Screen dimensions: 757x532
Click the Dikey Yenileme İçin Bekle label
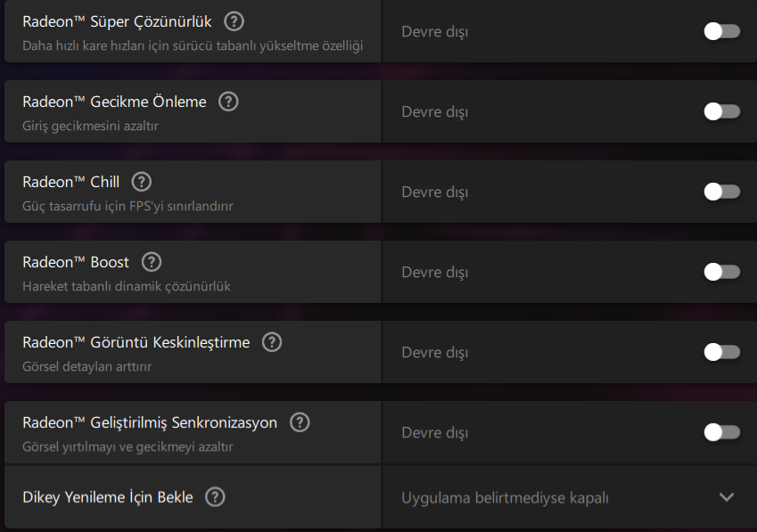107,497
